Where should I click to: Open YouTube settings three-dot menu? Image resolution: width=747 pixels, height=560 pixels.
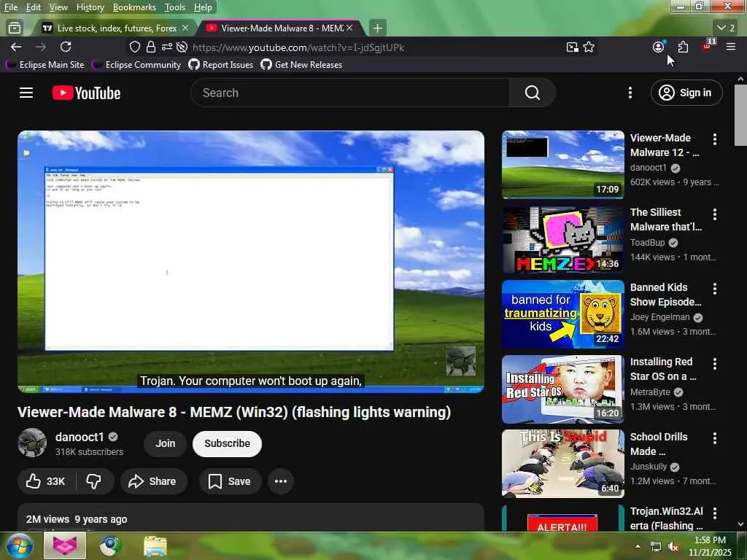pos(630,93)
